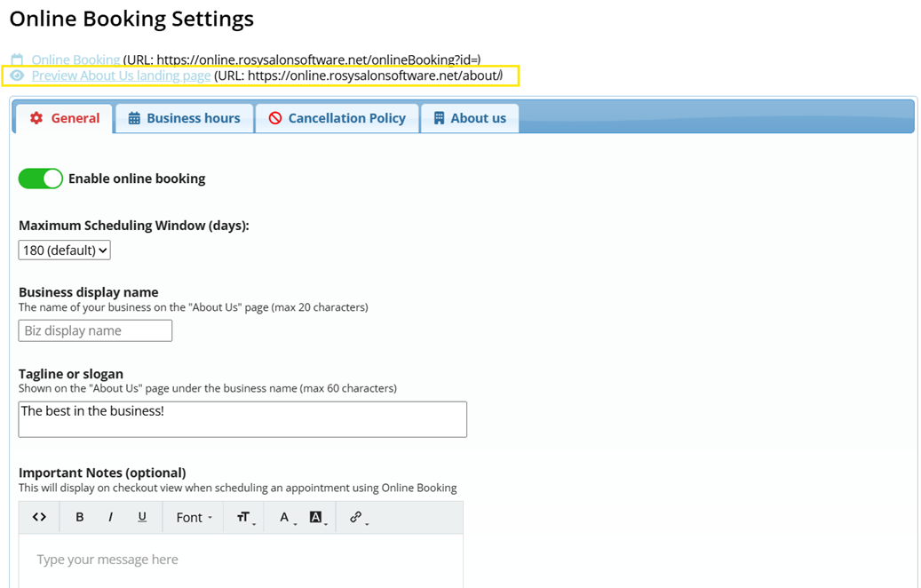Click the Biz display name input field

95,330
